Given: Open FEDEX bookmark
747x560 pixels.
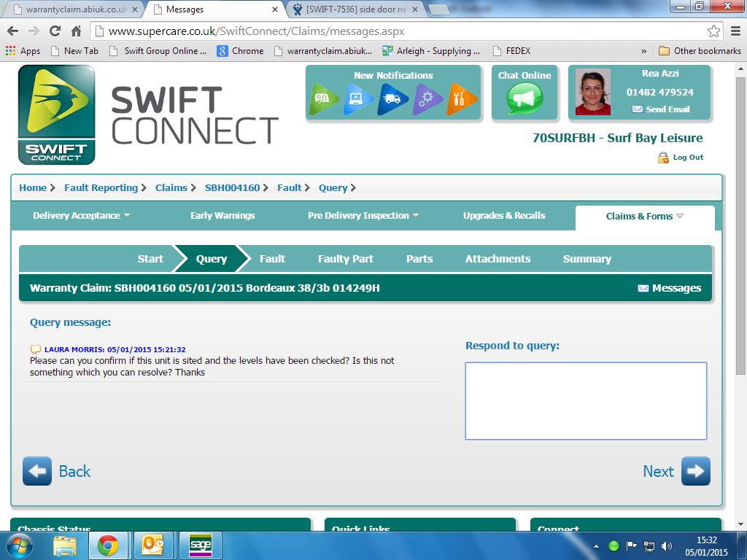Looking at the screenshot, I should pyautogui.click(x=511, y=51).
